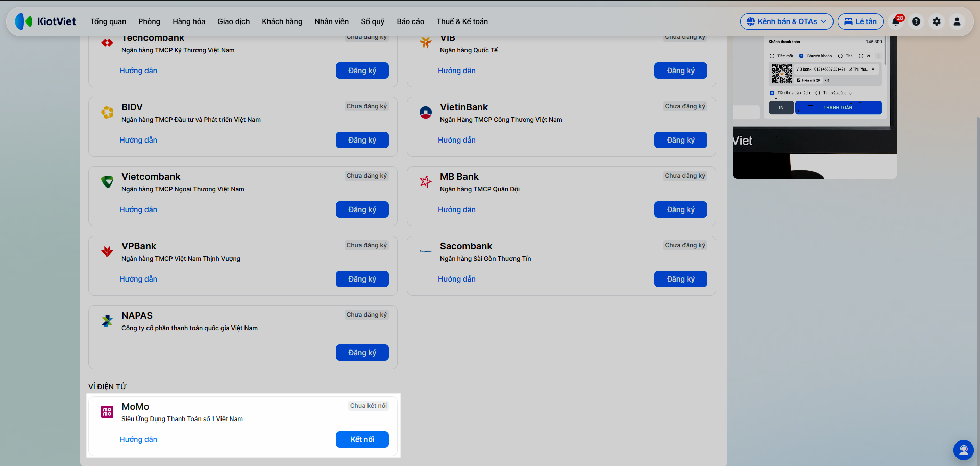This screenshot has height=466, width=980.
Task: Open the Techcombank Hướng dẫn link
Action: click(x=138, y=71)
